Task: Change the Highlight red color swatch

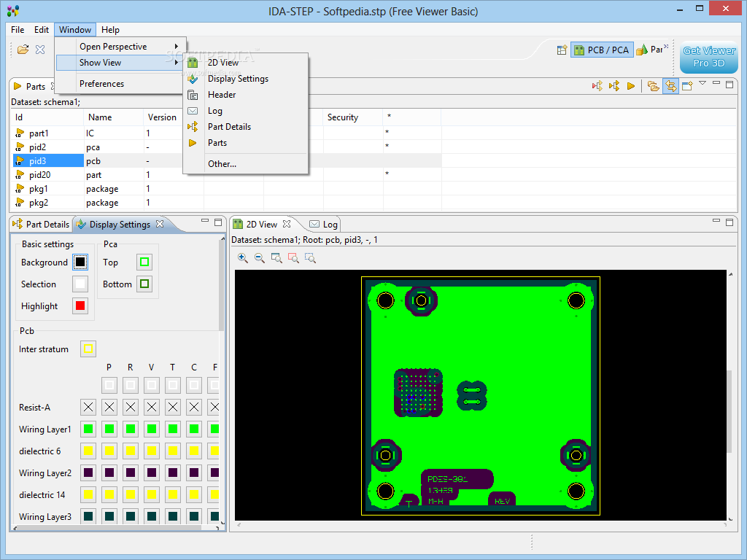Action: pos(80,306)
